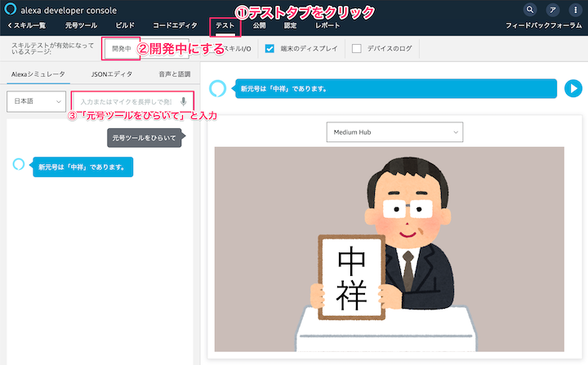Click the 元号ツールをひらいて user message
Viewport: 588px width, 365px height.
145,138
